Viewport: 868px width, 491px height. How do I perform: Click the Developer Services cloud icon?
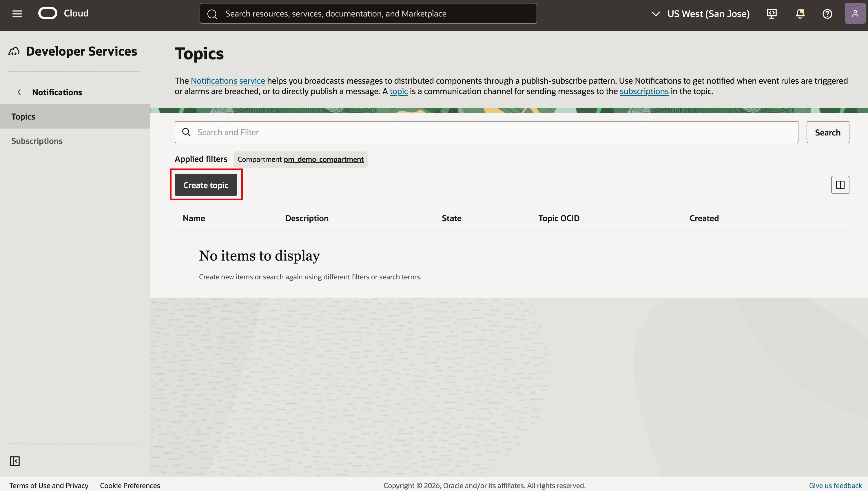[x=14, y=51]
